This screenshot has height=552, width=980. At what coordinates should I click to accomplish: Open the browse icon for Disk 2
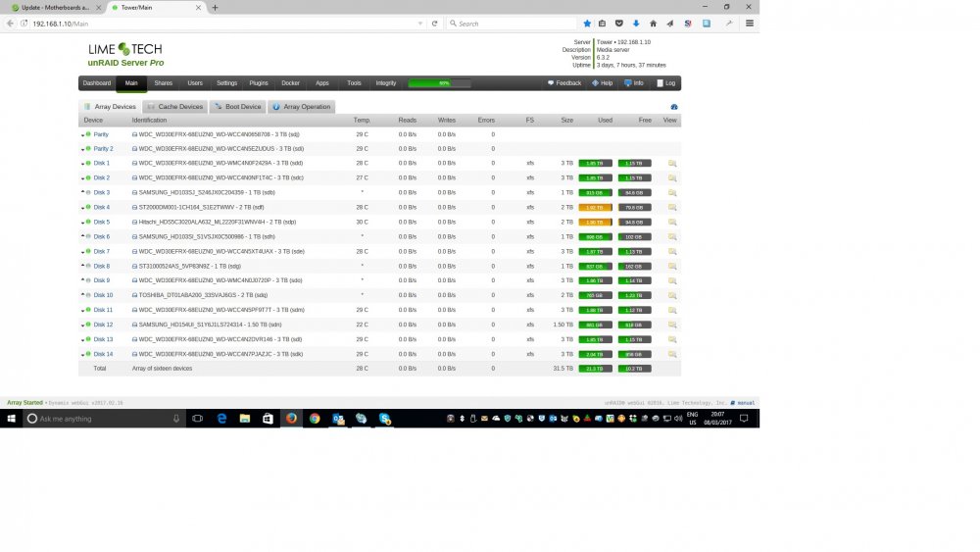[x=672, y=178]
